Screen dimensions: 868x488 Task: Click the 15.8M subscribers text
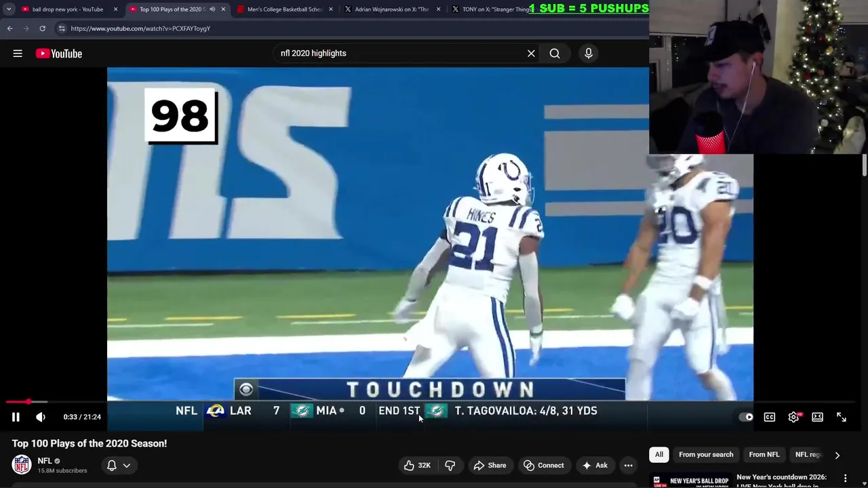click(62, 471)
